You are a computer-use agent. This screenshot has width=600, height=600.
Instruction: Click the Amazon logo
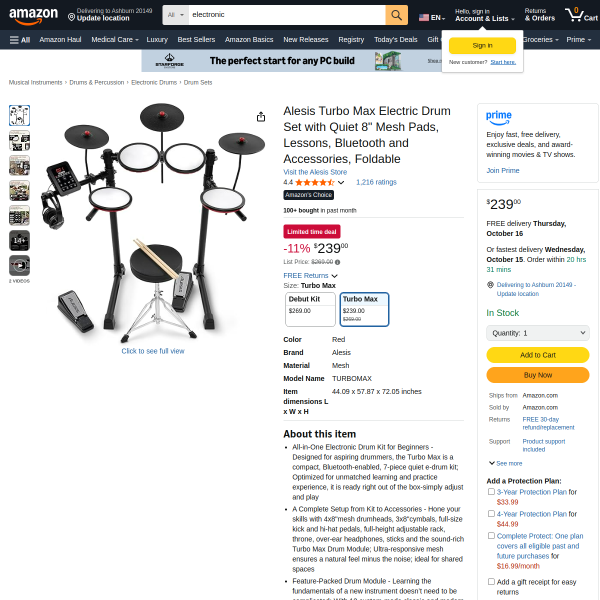coord(33,16)
